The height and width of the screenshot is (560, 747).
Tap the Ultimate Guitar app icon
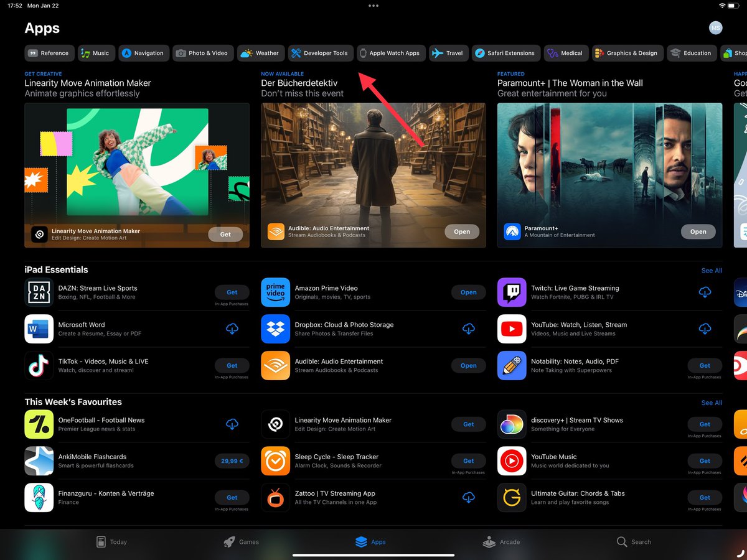(x=512, y=498)
